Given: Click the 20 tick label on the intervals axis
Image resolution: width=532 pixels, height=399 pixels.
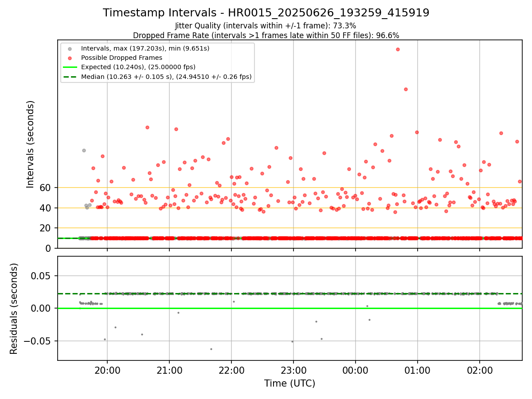Looking at the screenshot, I should click(46, 228).
